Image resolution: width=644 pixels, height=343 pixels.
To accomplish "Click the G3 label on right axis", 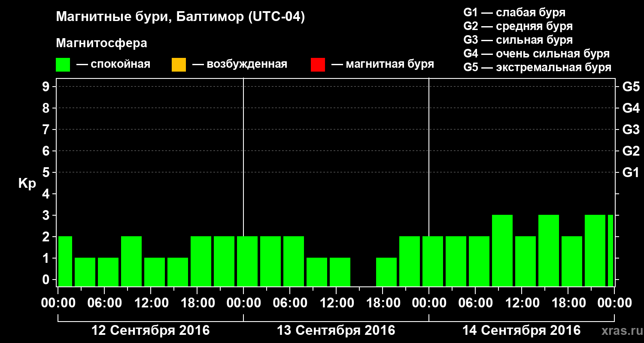I will pyautogui.click(x=631, y=129).
